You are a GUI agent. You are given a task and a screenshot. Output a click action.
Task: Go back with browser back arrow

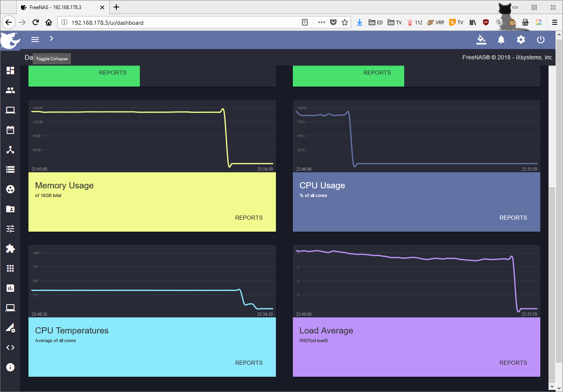click(x=9, y=22)
